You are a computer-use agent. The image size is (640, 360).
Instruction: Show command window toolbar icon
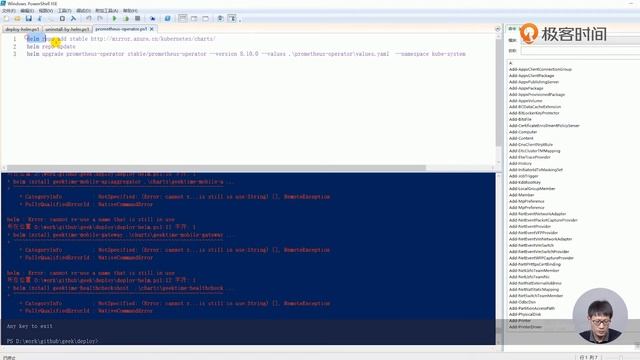click(220, 18)
